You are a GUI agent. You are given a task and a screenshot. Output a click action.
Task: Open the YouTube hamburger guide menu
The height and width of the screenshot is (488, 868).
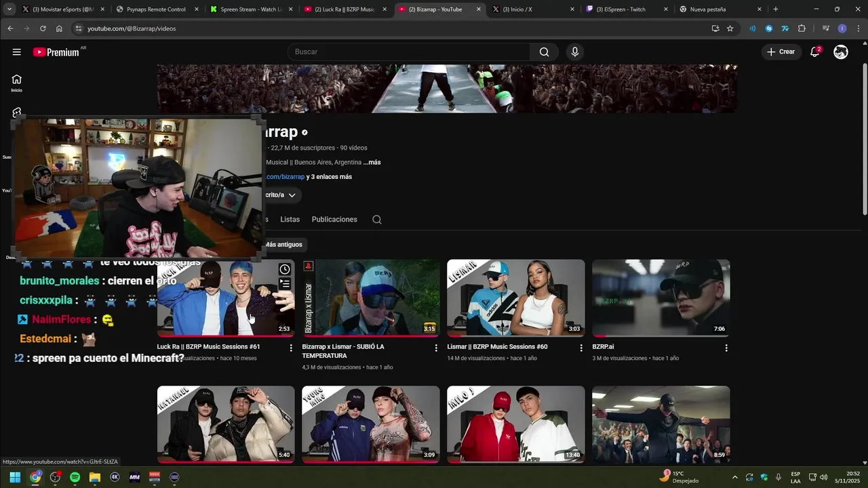pyautogui.click(x=16, y=52)
